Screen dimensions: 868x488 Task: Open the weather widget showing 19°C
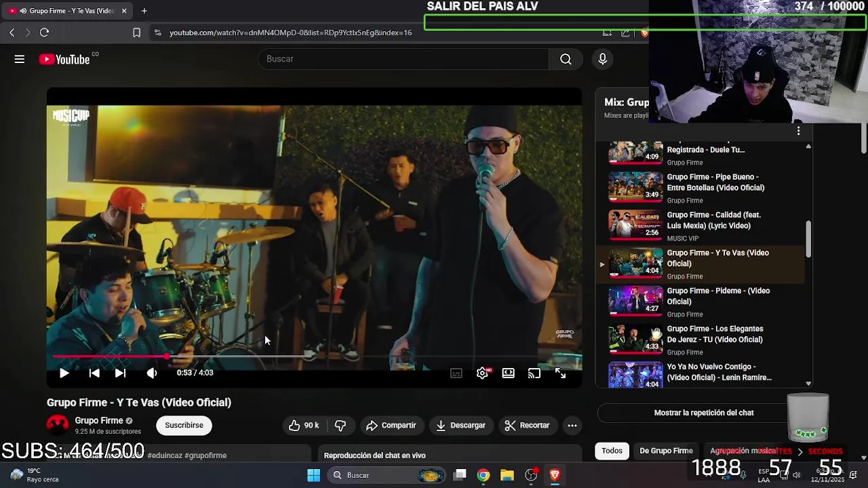coord(34,475)
